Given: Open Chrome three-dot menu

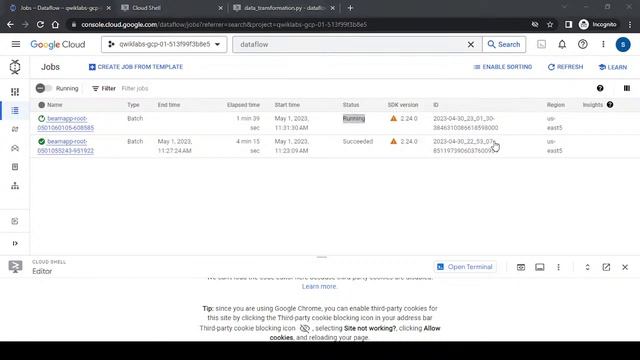Looking at the screenshot, I should [630, 24].
